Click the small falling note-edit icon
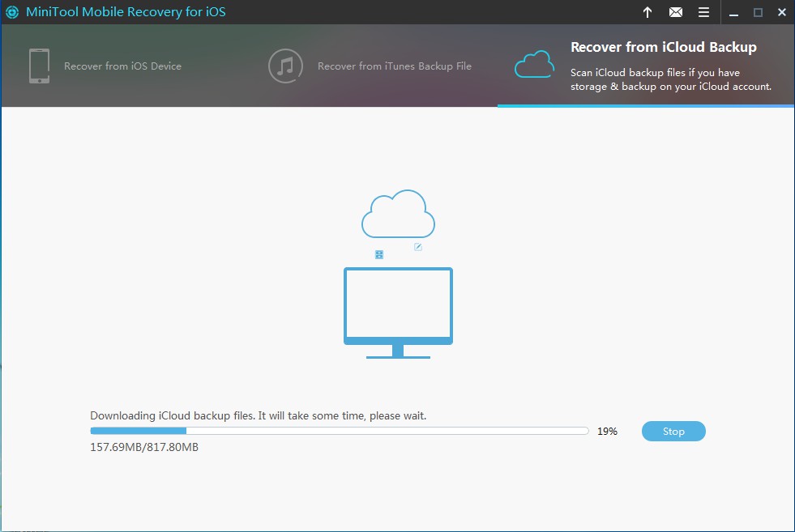Viewport: 795px width, 532px height. coord(418,247)
